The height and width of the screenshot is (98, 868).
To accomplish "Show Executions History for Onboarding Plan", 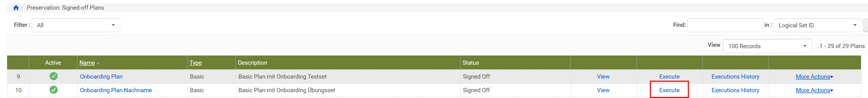I will [735, 77].
